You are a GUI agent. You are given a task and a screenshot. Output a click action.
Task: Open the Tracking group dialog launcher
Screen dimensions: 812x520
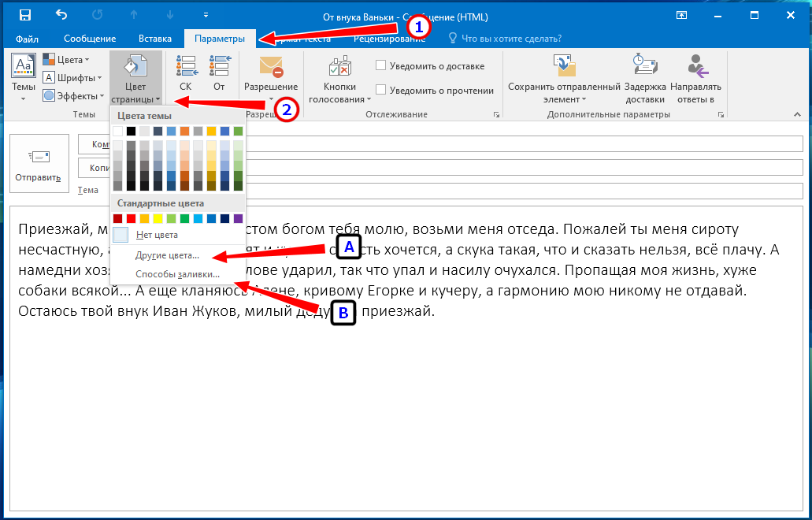(x=497, y=114)
